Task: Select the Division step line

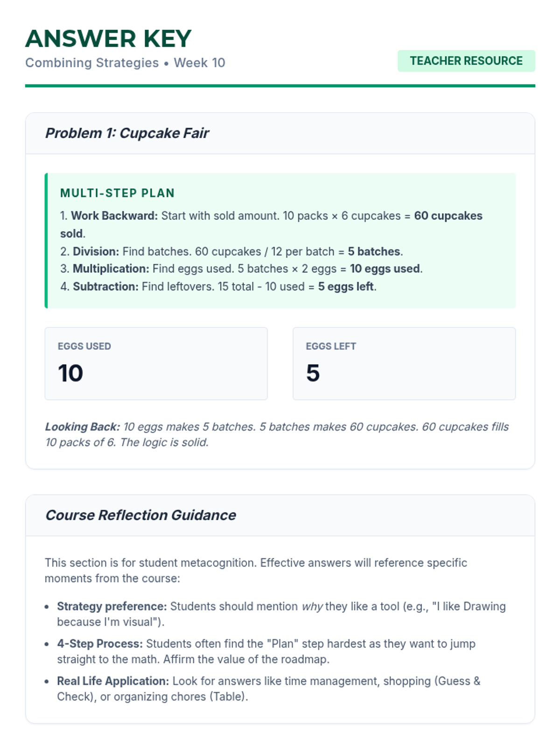Action: pos(231,252)
